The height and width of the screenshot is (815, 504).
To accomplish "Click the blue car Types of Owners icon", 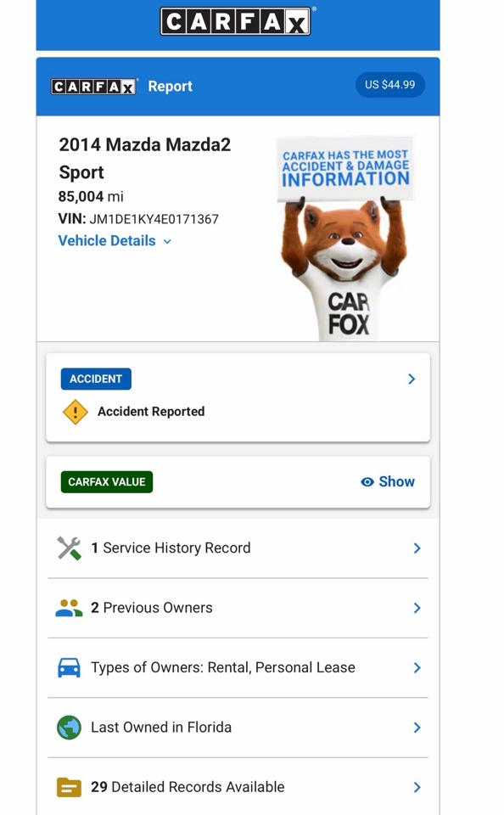I will pos(69,667).
